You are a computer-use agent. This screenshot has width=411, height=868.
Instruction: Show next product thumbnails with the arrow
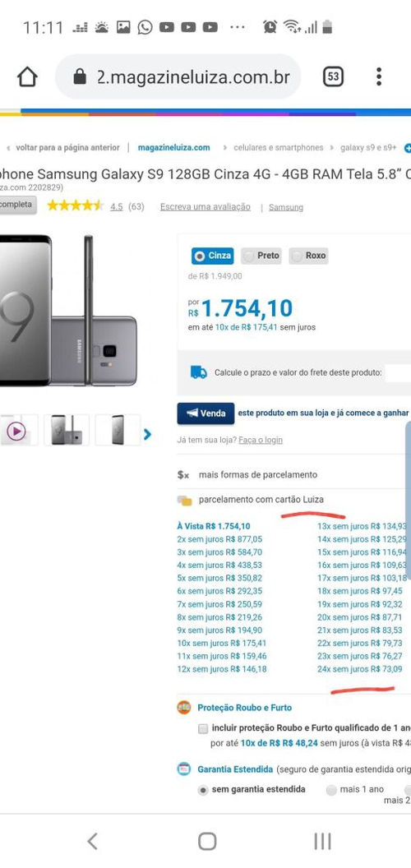(x=147, y=435)
